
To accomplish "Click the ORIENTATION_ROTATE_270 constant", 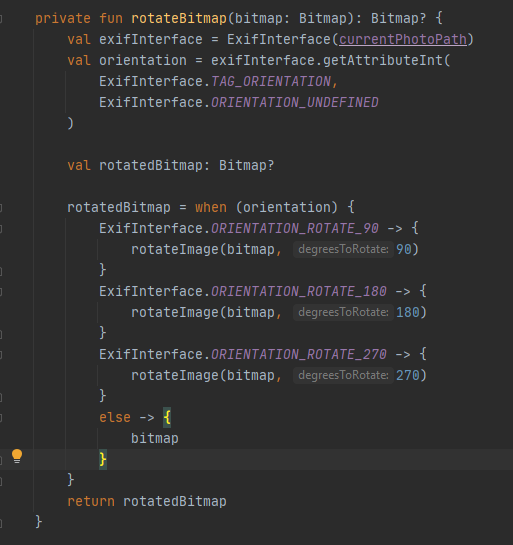I will pos(299,355).
